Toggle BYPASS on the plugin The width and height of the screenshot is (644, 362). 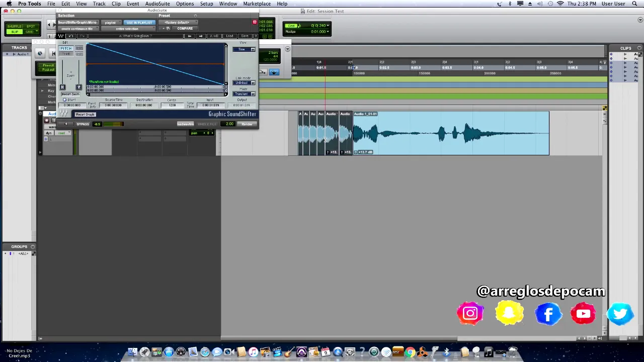coord(83,124)
